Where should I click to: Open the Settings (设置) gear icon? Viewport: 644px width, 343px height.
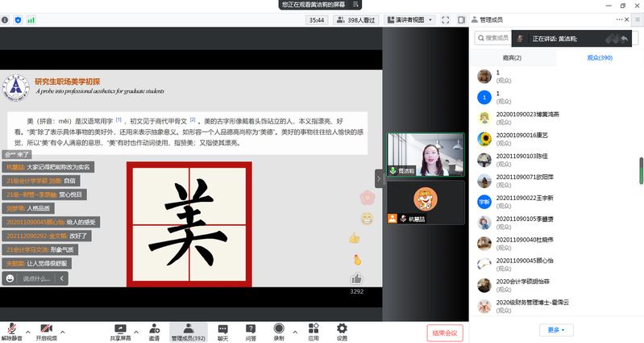click(342, 328)
